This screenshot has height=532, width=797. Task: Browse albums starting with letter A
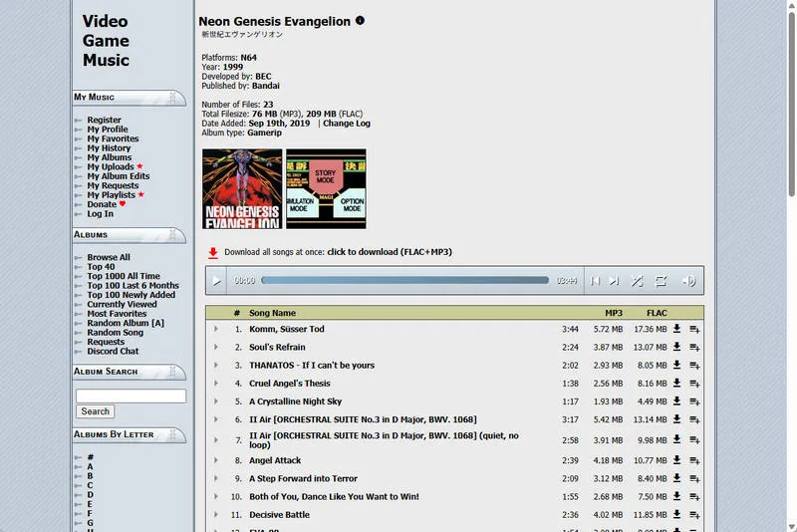pyautogui.click(x=90, y=466)
